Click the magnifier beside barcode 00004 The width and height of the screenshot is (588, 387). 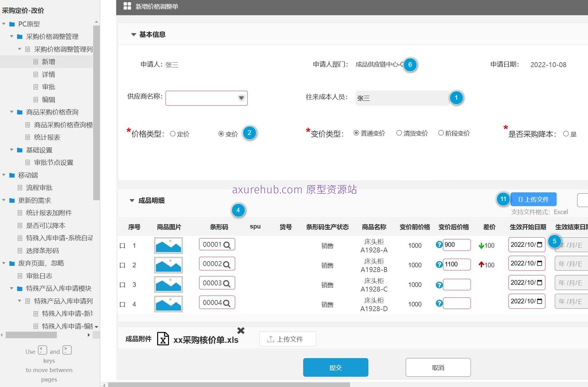(228, 302)
